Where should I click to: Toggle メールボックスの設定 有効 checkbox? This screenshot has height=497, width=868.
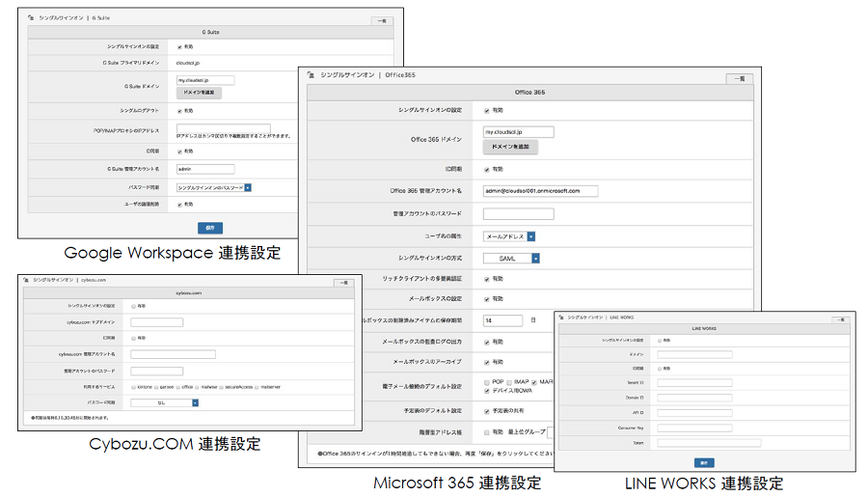pyautogui.click(x=487, y=299)
